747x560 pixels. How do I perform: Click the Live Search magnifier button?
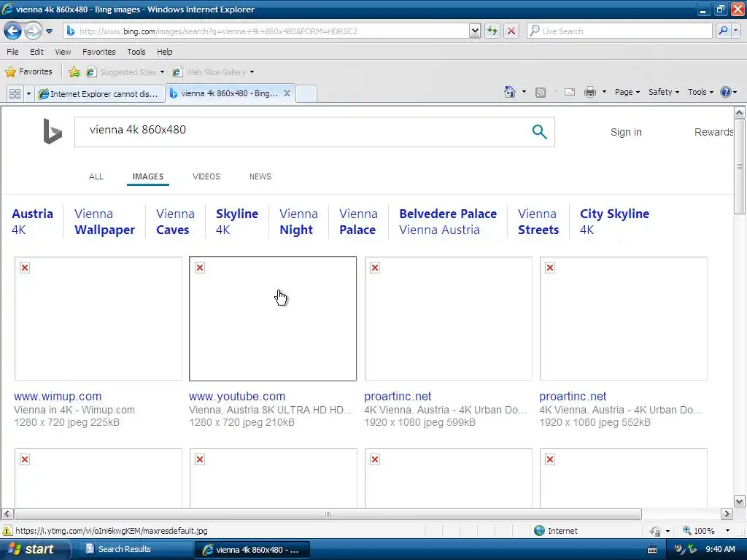click(x=723, y=31)
